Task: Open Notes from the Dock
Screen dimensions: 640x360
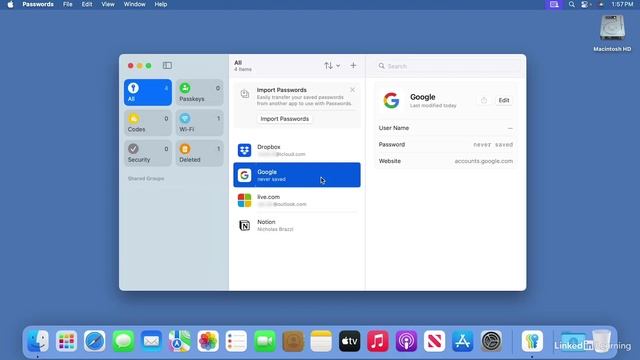Action: (x=321, y=341)
